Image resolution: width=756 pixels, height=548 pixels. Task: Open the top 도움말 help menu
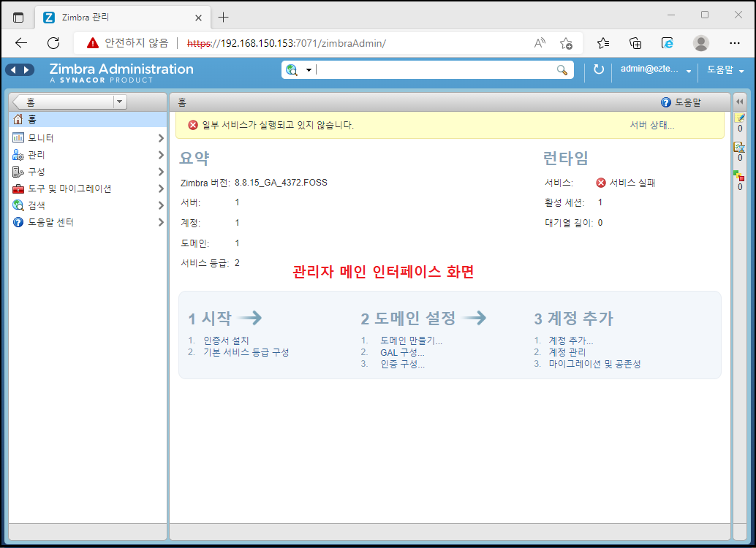[x=725, y=70]
